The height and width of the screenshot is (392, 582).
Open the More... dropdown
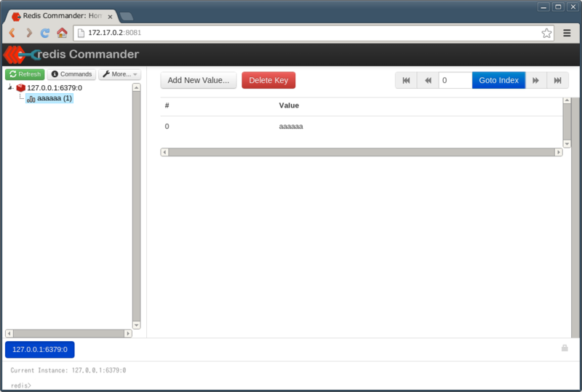pyautogui.click(x=119, y=74)
